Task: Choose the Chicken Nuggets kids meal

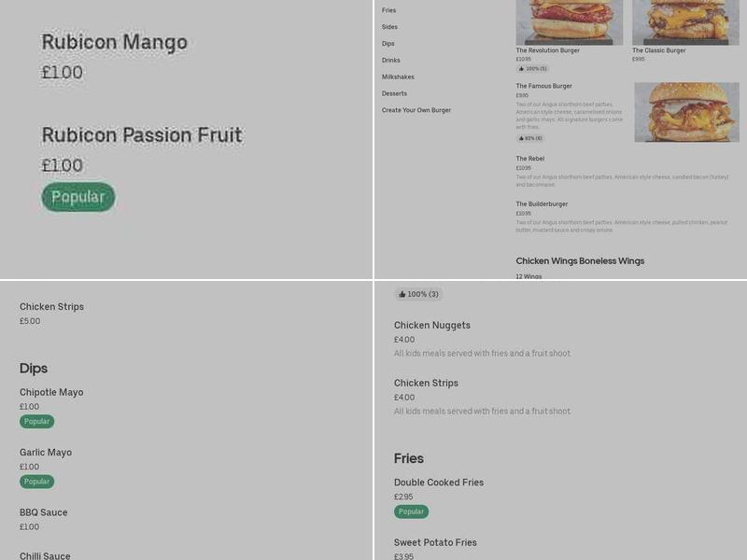Action: tap(430, 325)
